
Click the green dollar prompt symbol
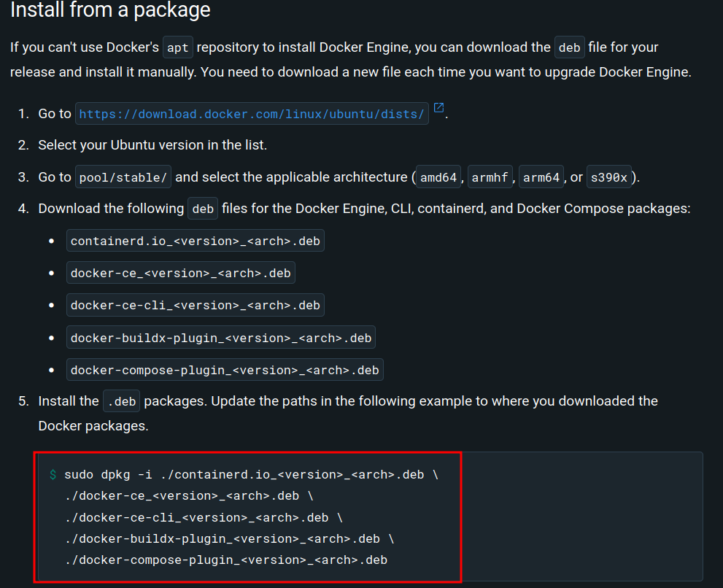53,474
